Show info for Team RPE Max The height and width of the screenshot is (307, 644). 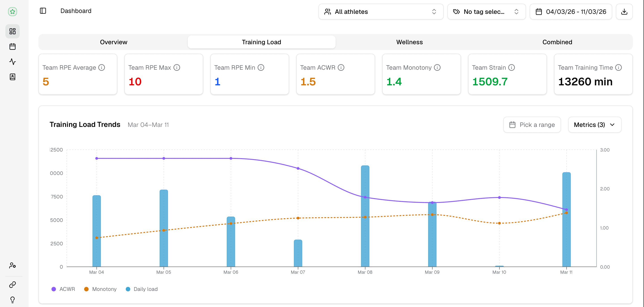point(177,68)
